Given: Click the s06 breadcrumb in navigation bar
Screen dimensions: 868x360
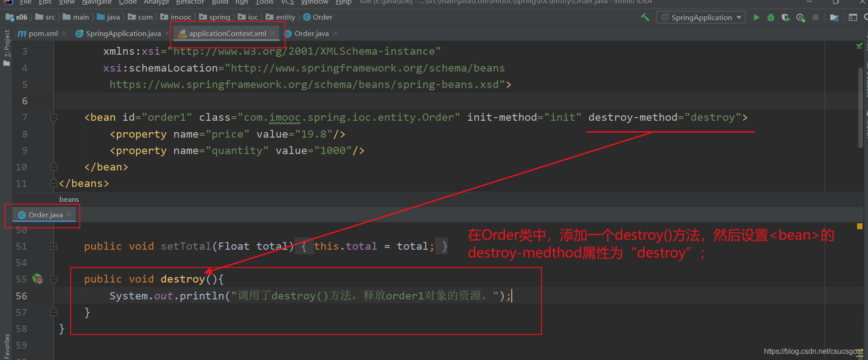Looking at the screenshot, I should click(17, 17).
